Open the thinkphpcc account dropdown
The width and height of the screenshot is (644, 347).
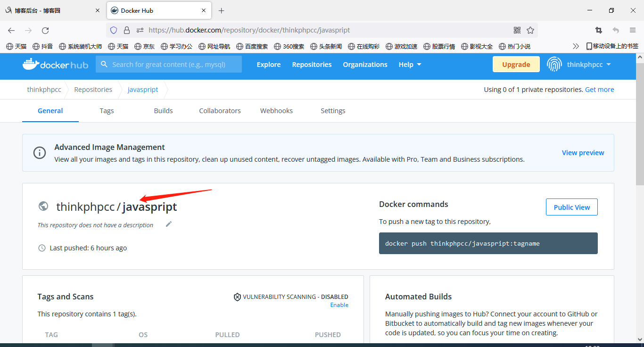[589, 65]
